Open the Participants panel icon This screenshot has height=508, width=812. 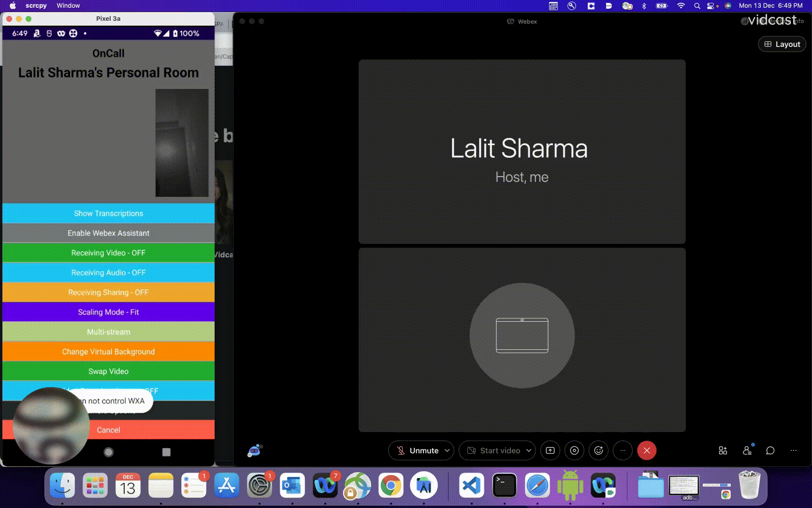[x=747, y=450]
